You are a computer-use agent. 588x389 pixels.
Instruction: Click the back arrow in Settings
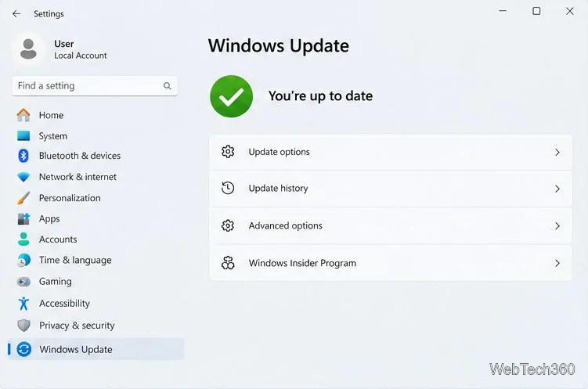click(16, 14)
